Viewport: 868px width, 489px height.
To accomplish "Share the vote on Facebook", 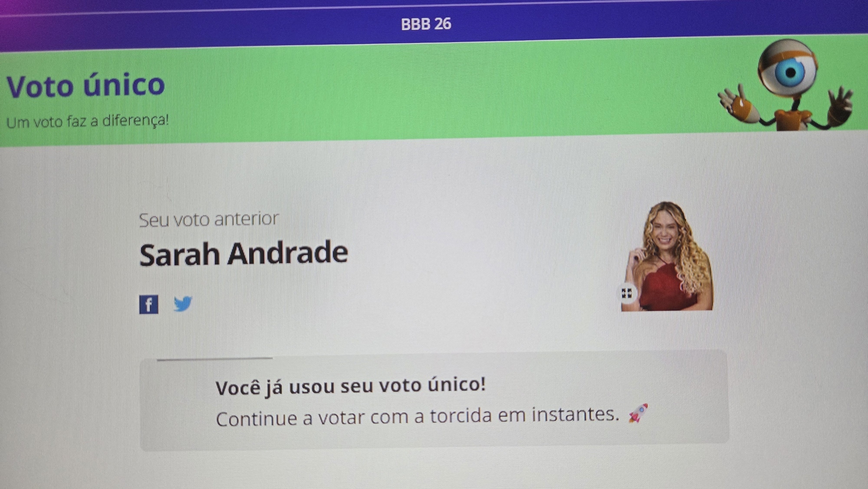I will point(148,304).
